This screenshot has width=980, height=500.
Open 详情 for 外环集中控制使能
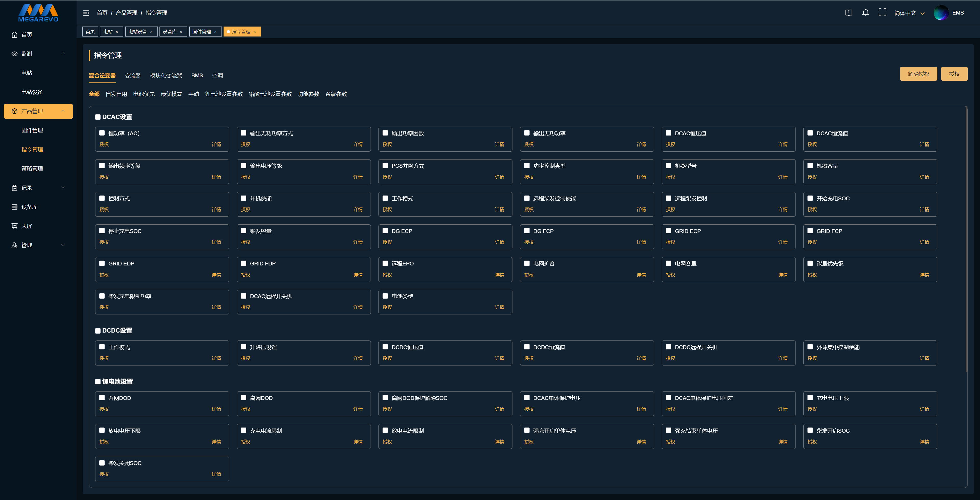pyautogui.click(x=924, y=358)
